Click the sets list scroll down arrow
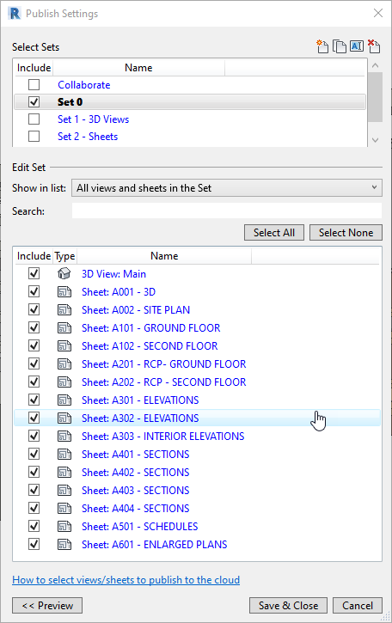 pyautogui.click(x=375, y=140)
